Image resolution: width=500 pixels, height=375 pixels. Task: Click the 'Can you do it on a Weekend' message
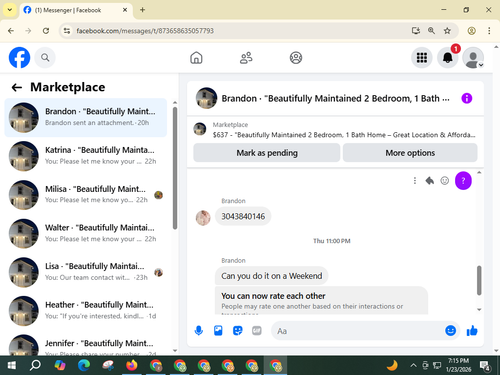[x=271, y=276]
